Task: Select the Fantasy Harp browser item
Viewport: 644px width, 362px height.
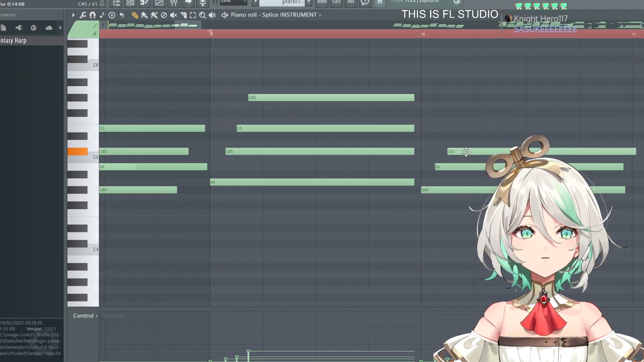Action: pyautogui.click(x=13, y=41)
